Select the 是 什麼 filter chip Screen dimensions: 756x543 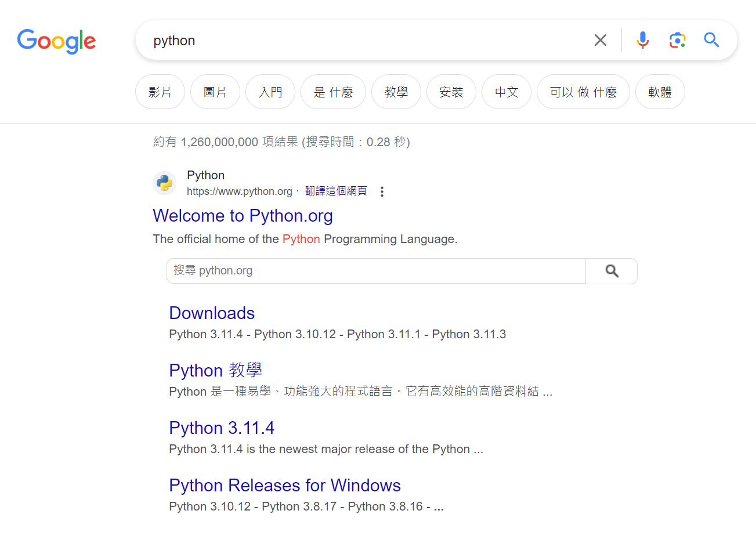pos(333,92)
